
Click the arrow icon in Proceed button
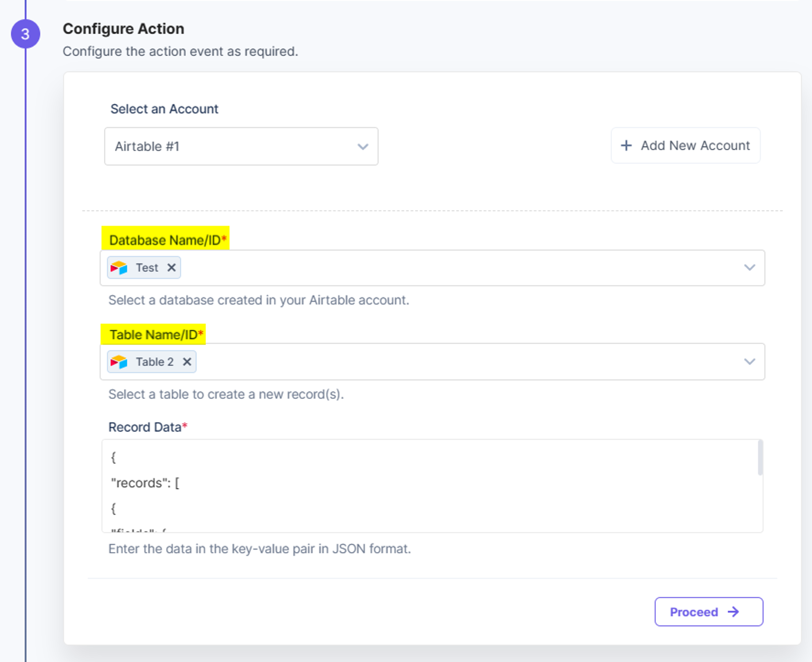click(x=734, y=612)
